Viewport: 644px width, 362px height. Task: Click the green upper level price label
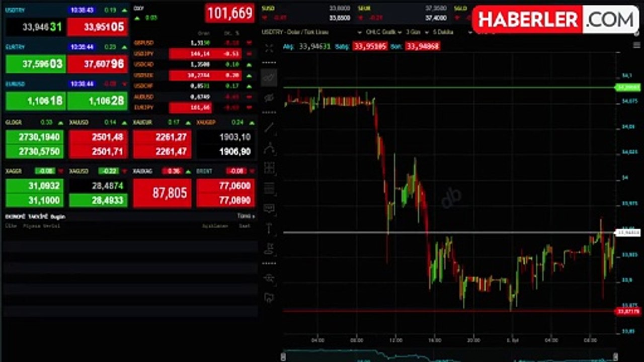[628, 87]
